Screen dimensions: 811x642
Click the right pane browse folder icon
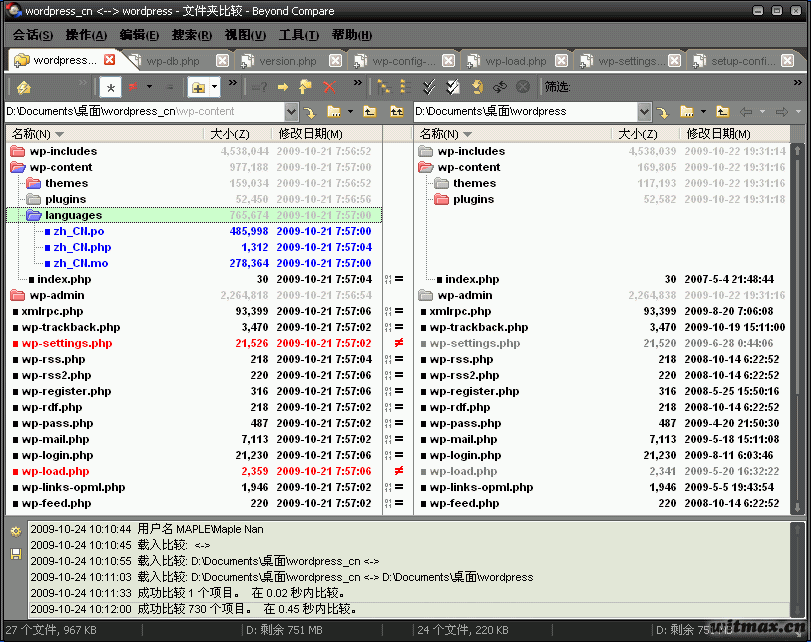[687, 112]
